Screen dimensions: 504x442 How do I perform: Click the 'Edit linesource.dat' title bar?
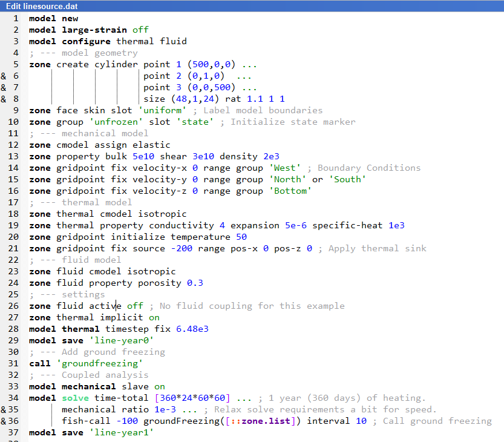tap(252, 6)
